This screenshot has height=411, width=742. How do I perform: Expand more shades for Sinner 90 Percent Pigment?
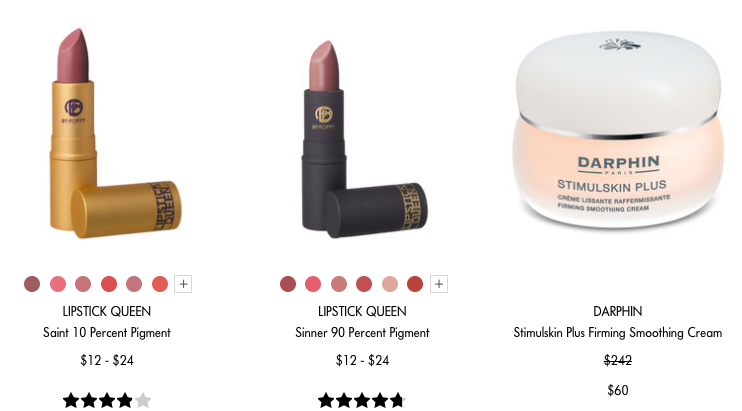pos(439,284)
